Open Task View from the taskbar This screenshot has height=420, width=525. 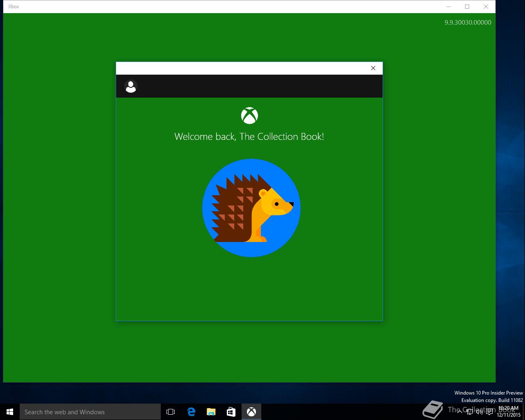pos(171,412)
